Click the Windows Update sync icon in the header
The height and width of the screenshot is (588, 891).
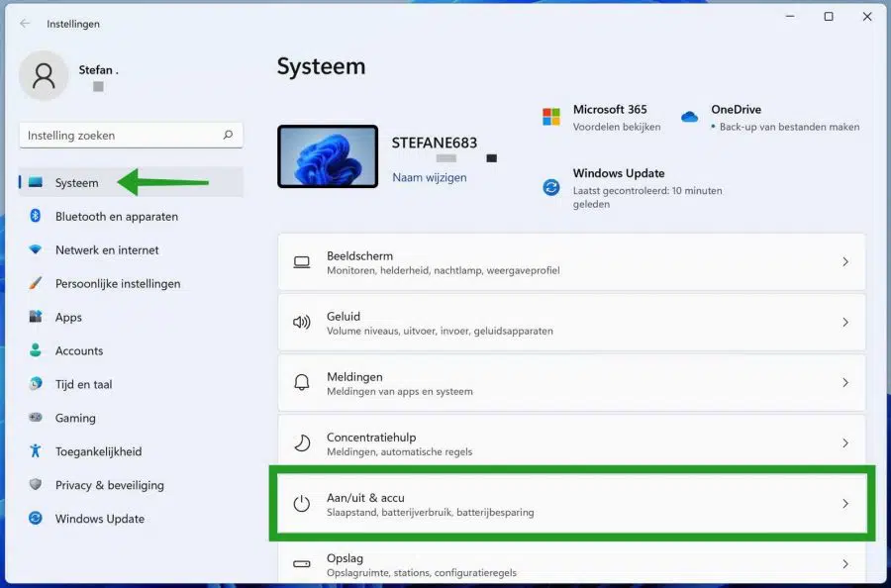click(551, 187)
